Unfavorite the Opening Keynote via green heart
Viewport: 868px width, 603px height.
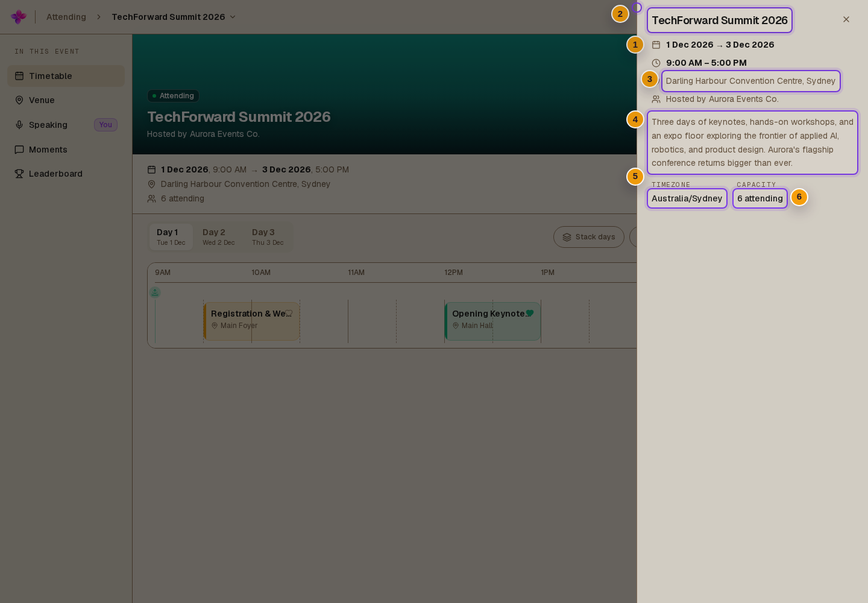click(530, 313)
